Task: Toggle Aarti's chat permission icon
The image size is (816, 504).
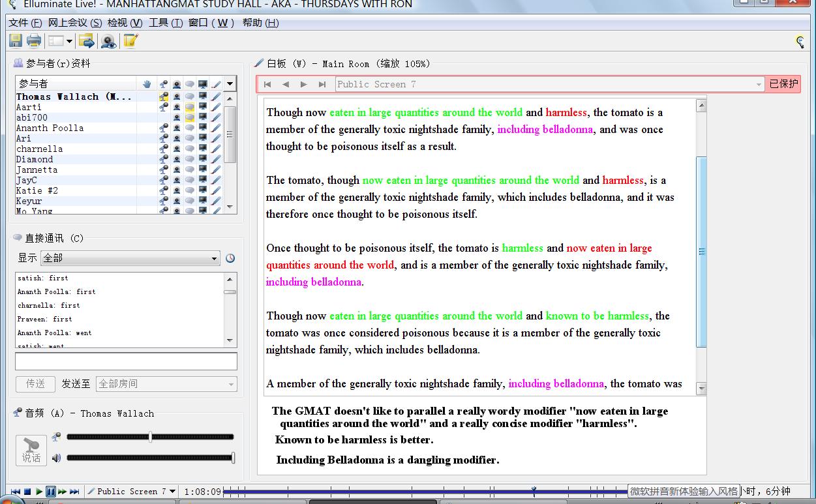Action: [x=190, y=107]
